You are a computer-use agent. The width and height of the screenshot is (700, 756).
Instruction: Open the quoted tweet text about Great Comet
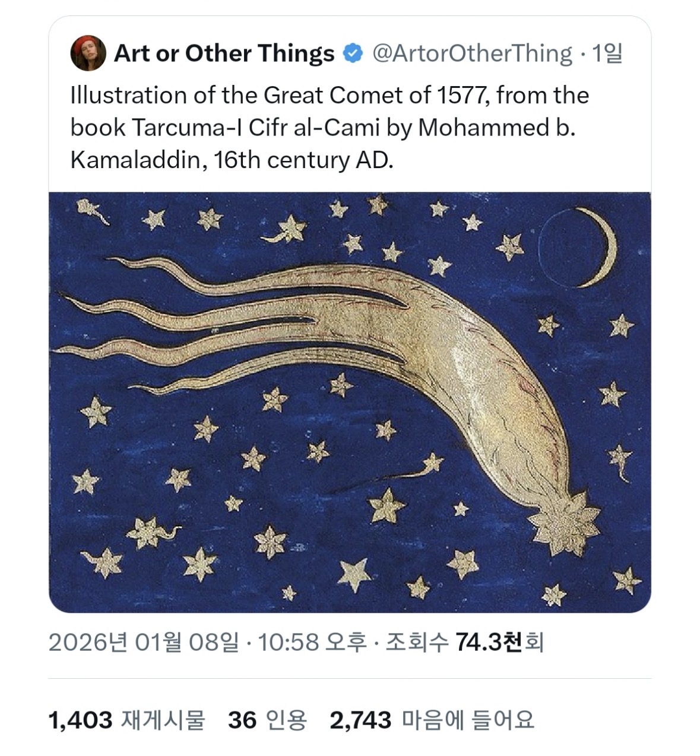330,127
